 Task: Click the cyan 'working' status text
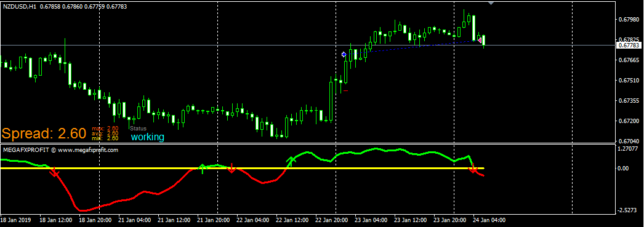point(147,137)
